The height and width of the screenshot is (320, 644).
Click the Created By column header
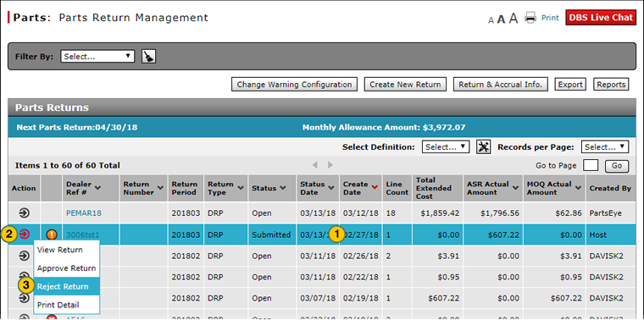(x=610, y=188)
